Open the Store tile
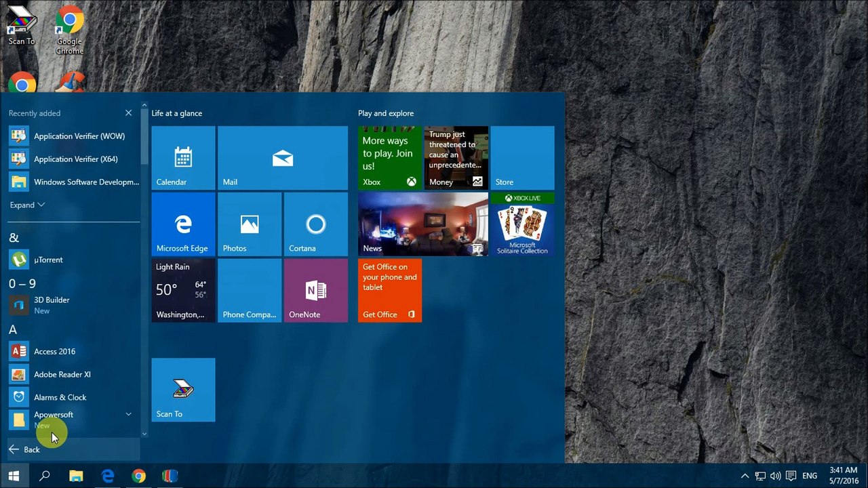The width and height of the screenshot is (868, 488). pyautogui.click(x=523, y=158)
